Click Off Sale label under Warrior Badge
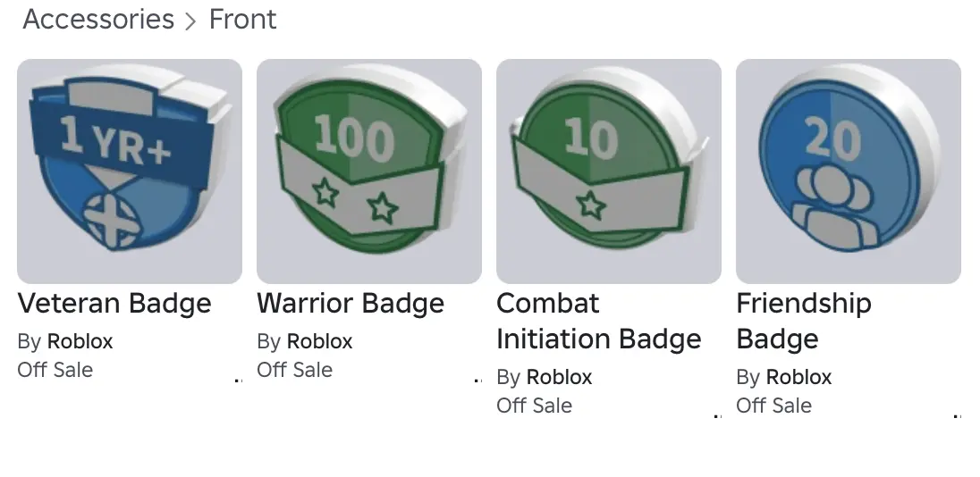Viewport: 980px width, 477px height. point(295,370)
